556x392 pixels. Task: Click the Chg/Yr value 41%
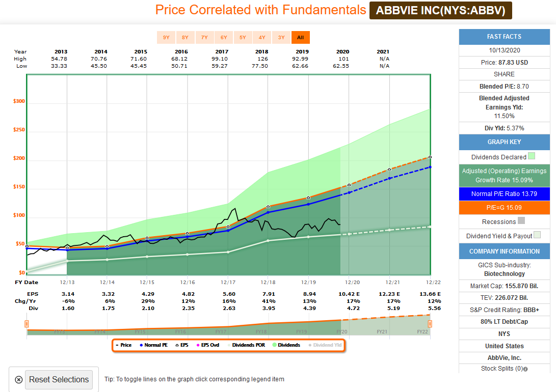pos(269,301)
